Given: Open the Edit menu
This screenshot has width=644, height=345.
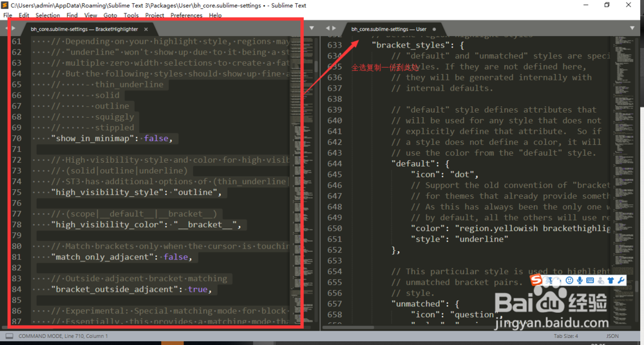Looking at the screenshot, I should pos(24,15).
